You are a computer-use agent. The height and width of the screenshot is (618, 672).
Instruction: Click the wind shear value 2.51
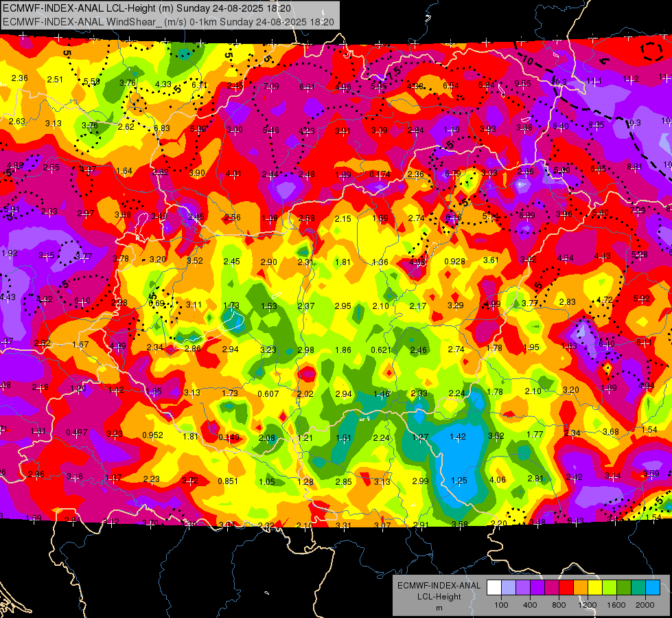coord(55,80)
